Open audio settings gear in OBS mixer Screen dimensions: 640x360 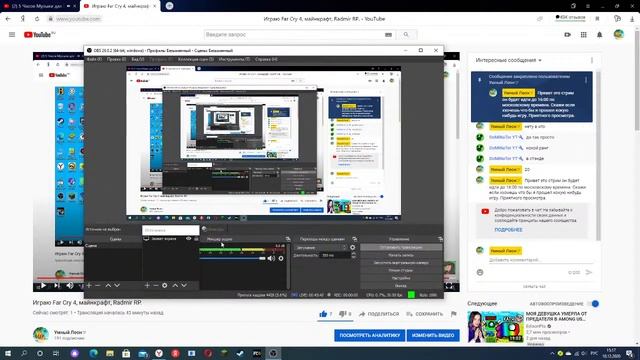(x=281, y=258)
